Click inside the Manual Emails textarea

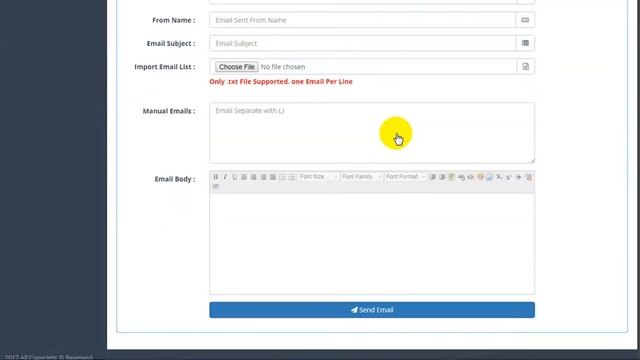[x=372, y=133]
